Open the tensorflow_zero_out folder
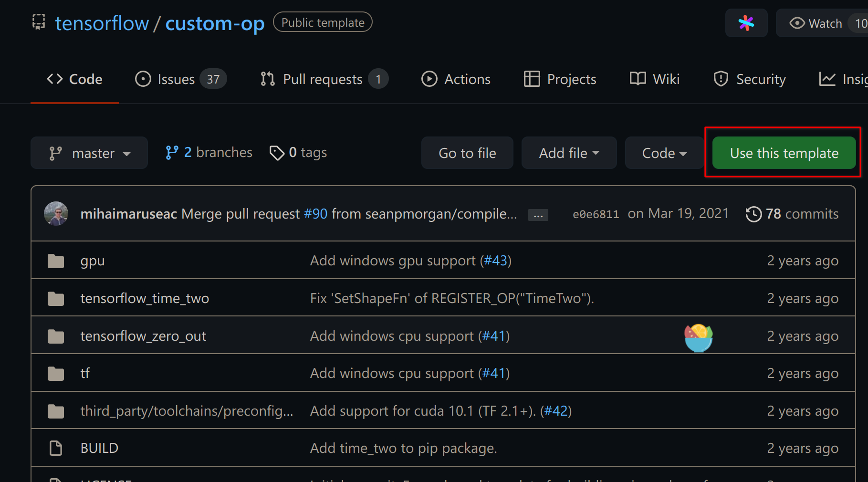 (143, 336)
